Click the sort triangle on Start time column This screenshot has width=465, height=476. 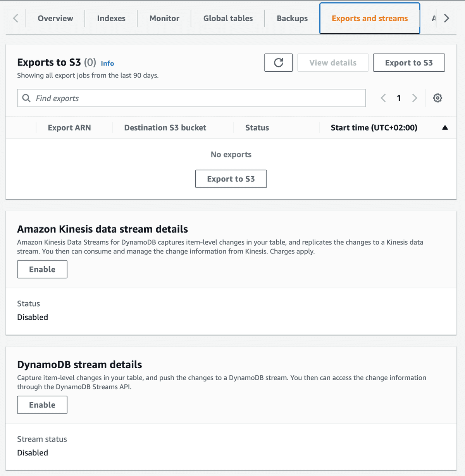point(445,128)
